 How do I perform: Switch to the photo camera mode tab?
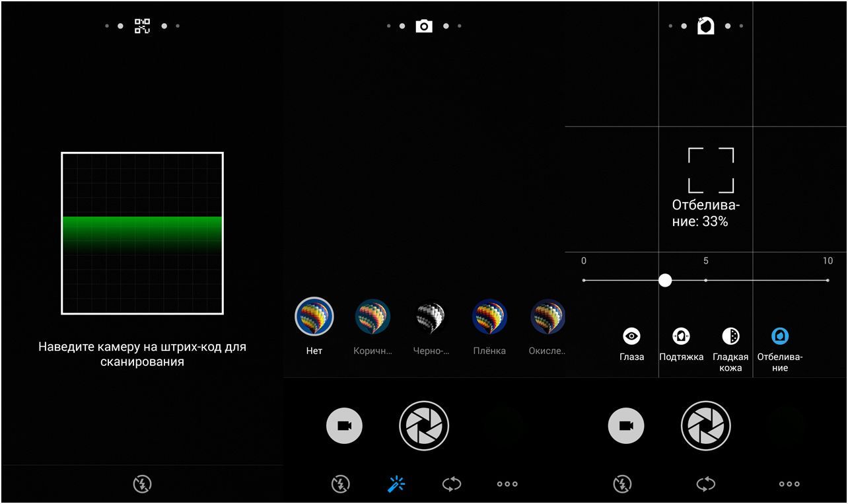coord(423,26)
